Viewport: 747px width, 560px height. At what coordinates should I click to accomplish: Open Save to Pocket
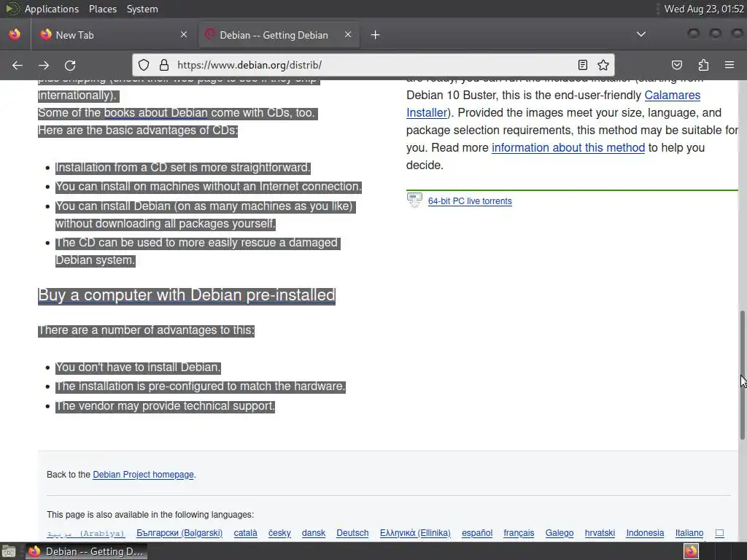pyautogui.click(x=677, y=65)
